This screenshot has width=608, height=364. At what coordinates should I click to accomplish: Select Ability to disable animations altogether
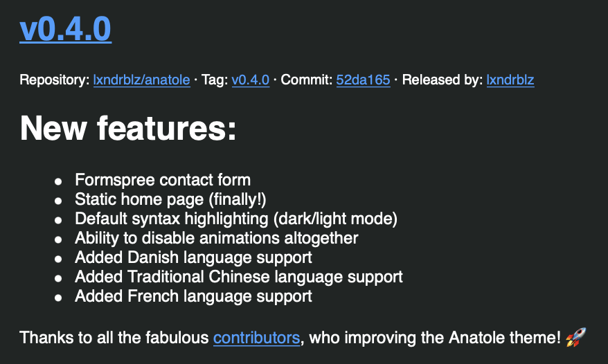tap(216, 238)
